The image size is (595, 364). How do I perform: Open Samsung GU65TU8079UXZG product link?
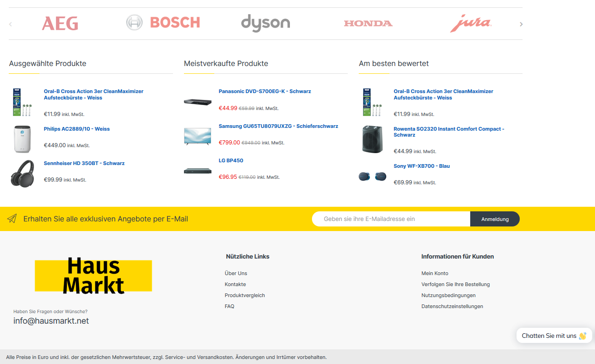click(278, 126)
